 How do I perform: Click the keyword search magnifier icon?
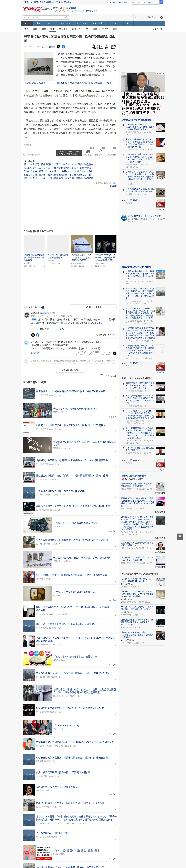(x=67, y=17)
